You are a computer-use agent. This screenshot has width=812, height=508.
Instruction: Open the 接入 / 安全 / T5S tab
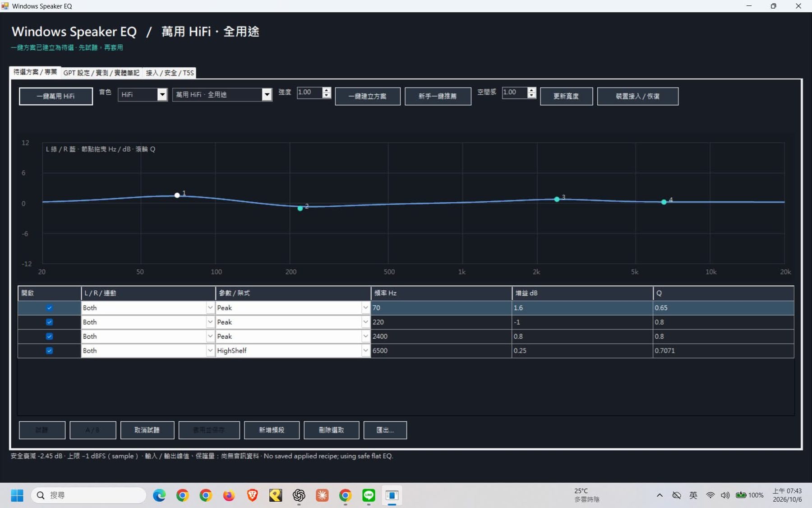(x=170, y=73)
